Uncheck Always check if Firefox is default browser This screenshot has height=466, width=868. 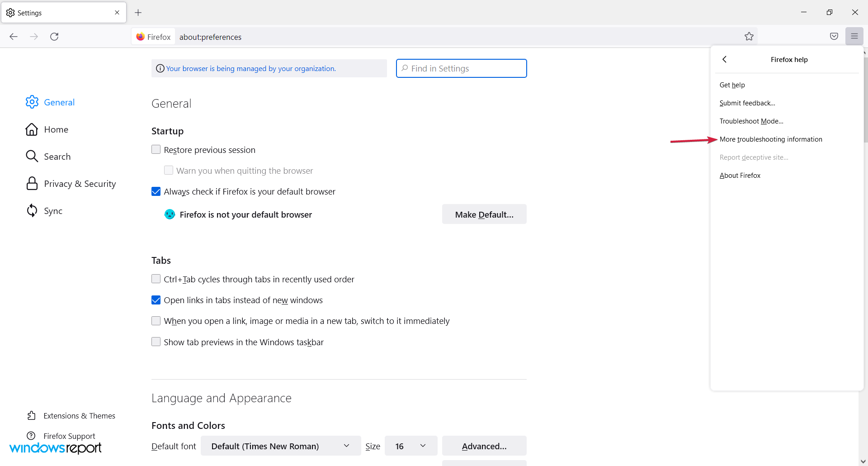[156, 191]
